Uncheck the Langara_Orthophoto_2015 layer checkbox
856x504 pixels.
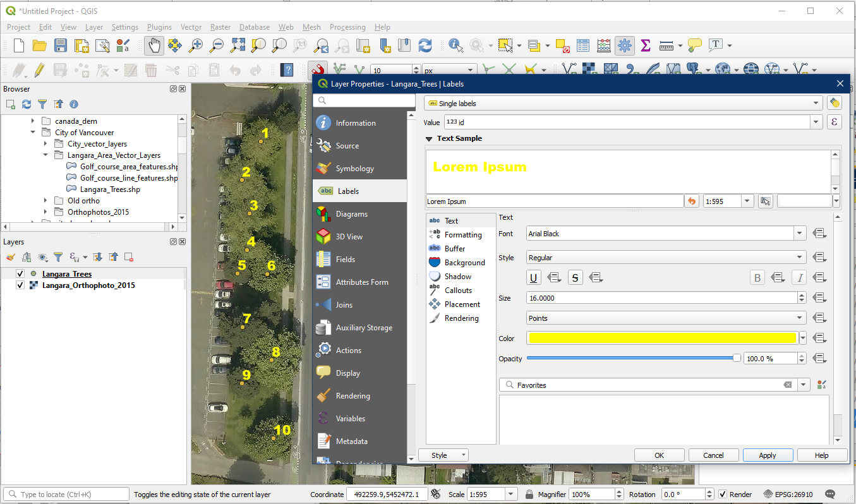click(x=20, y=285)
